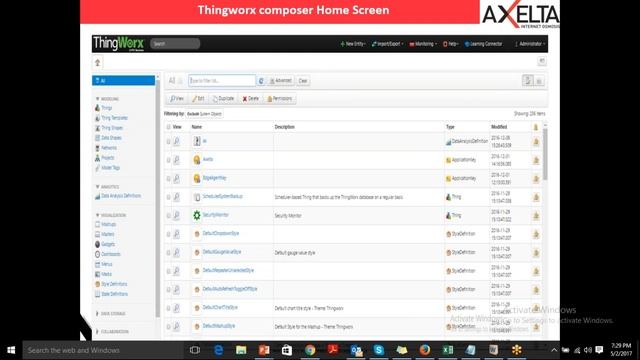The image size is (640, 360).
Task: Sort table by Name column header
Action: [x=197, y=127]
